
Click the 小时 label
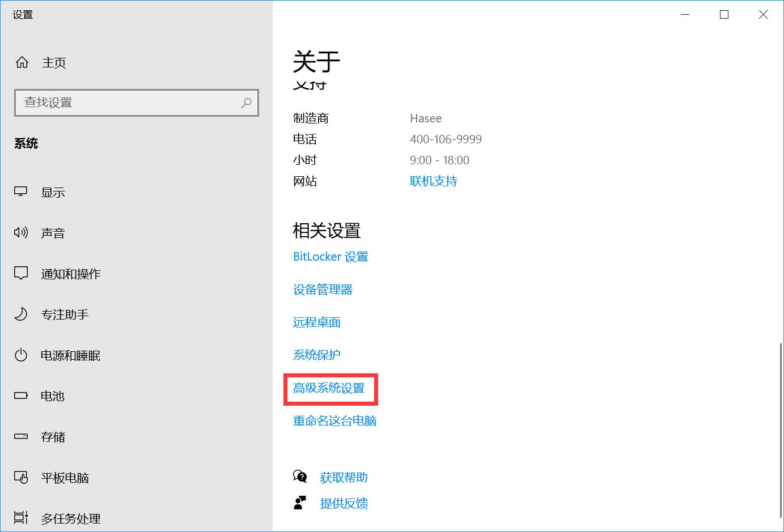305,160
